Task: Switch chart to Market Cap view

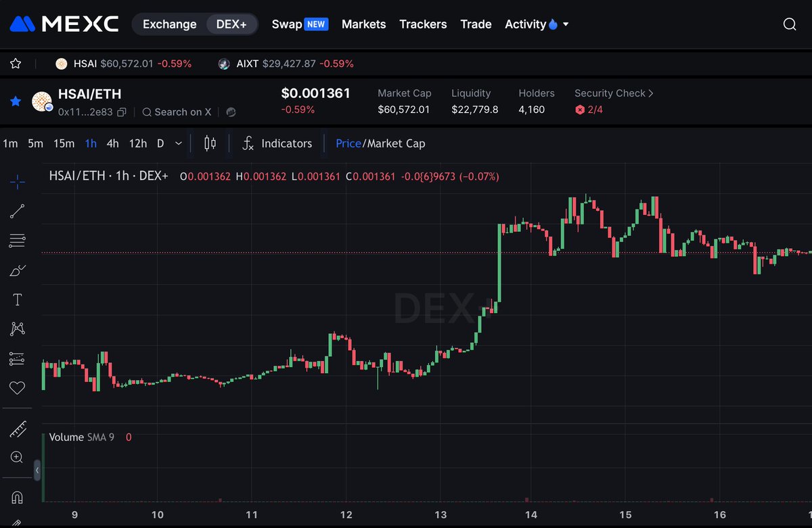Action: click(x=396, y=143)
